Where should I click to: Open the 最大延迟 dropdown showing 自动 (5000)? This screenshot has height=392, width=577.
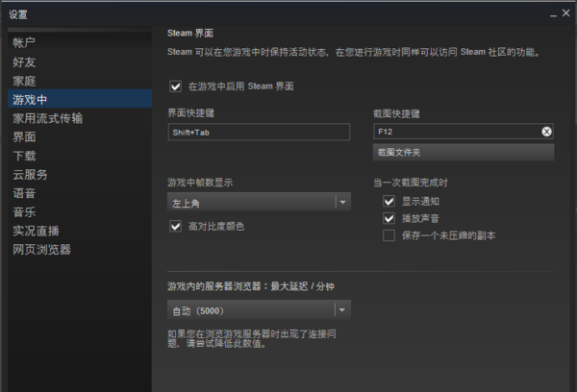(x=259, y=310)
